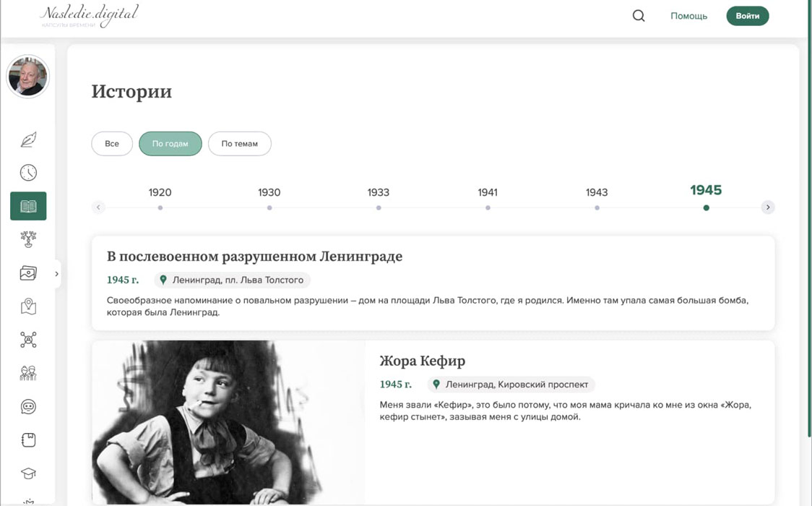This screenshot has height=506, width=812.
Task: Open the photo gallery sidebar icon
Action: click(x=28, y=273)
